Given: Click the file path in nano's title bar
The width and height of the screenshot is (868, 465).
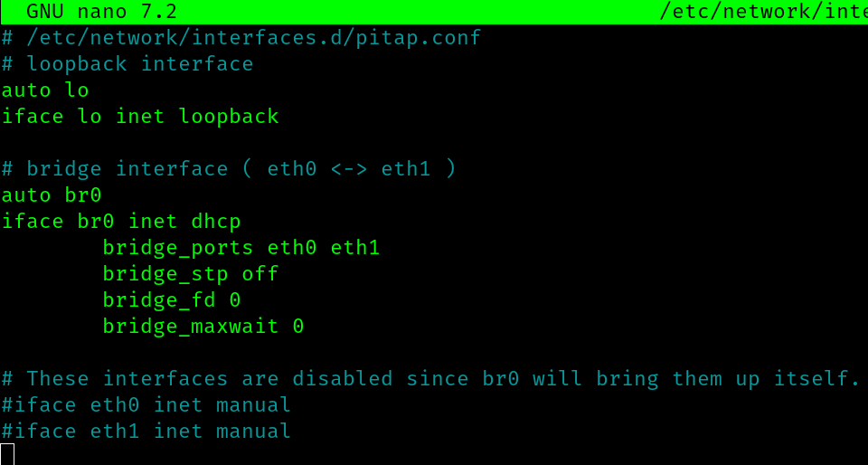Looking at the screenshot, I should click(763, 12).
